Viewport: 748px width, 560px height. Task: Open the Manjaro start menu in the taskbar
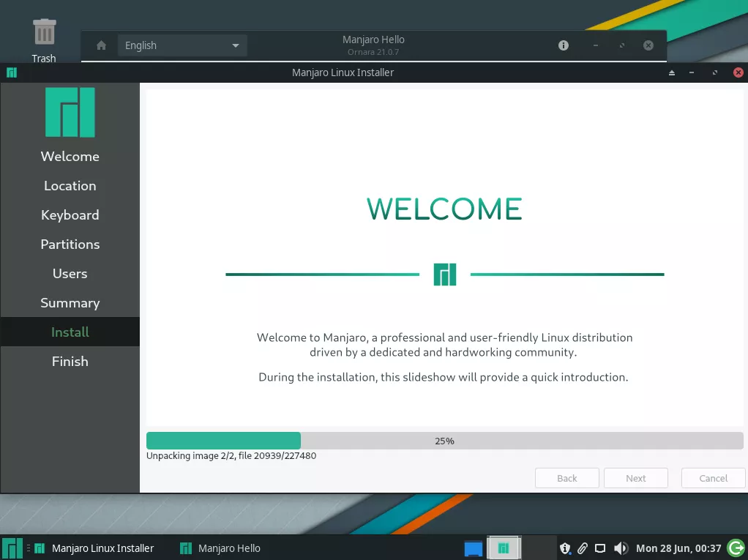[12, 548]
